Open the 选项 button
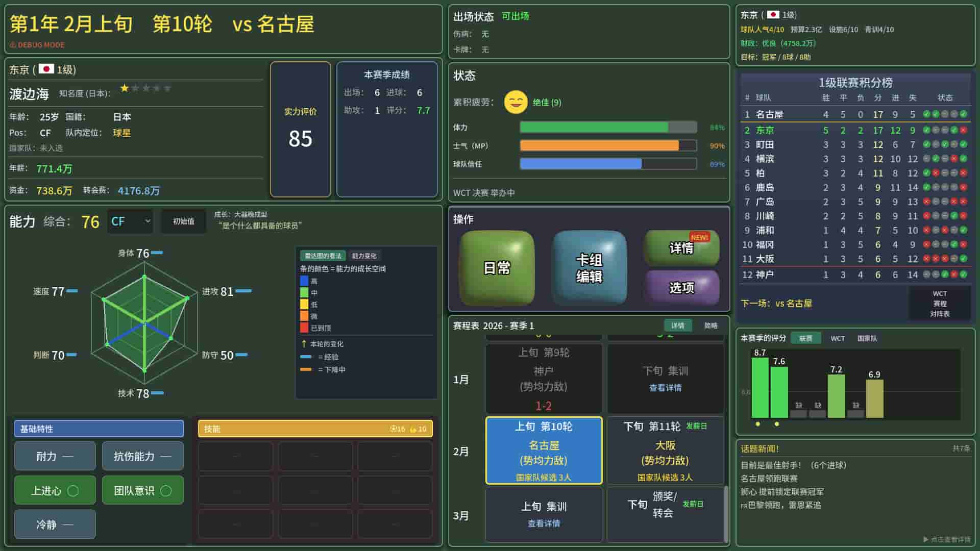 point(681,288)
